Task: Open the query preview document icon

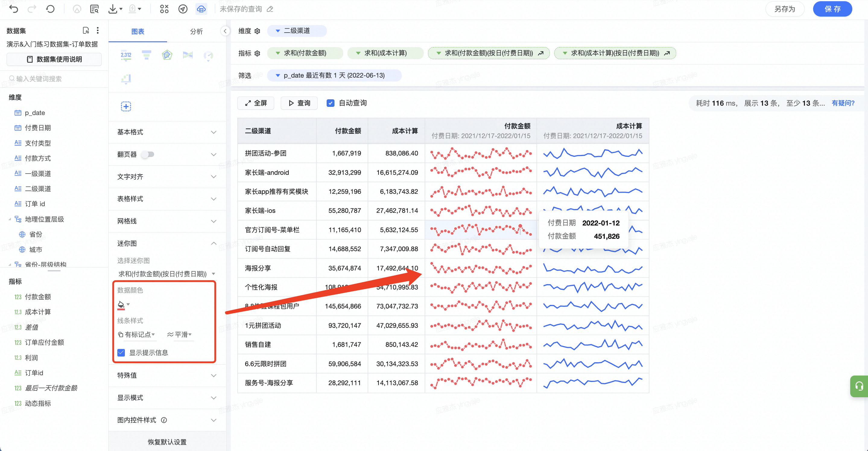Action: (x=94, y=9)
